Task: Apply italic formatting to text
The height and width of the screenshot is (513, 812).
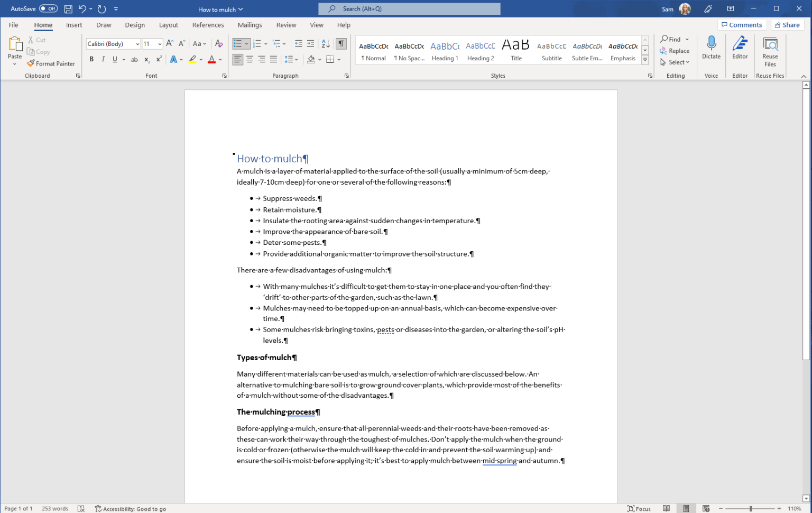Action: coord(103,59)
